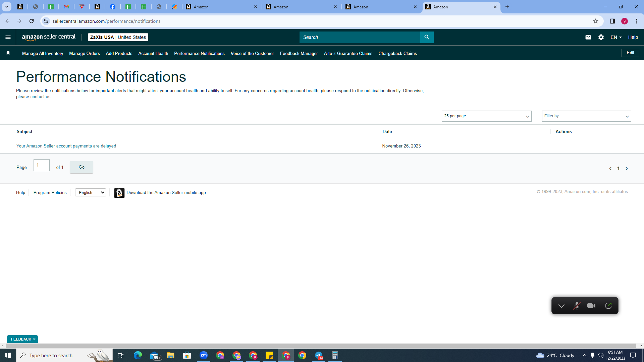Click the search magnifier button

pyautogui.click(x=427, y=37)
